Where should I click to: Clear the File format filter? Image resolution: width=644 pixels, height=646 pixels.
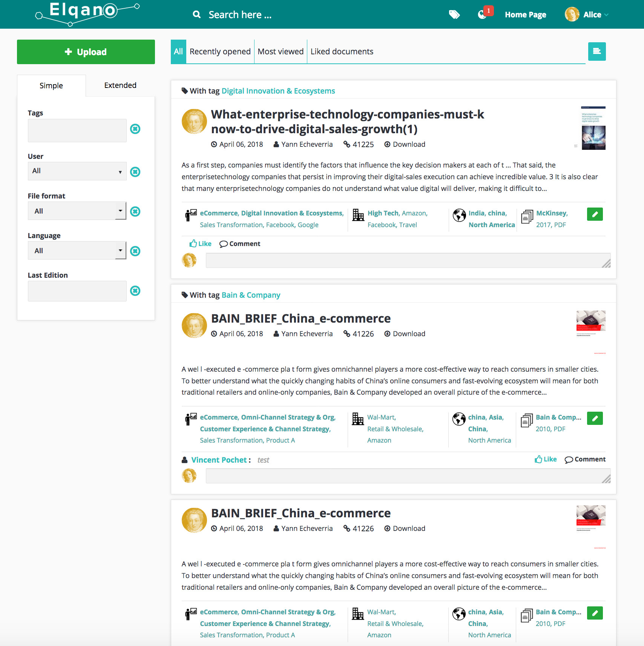click(135, 212)
